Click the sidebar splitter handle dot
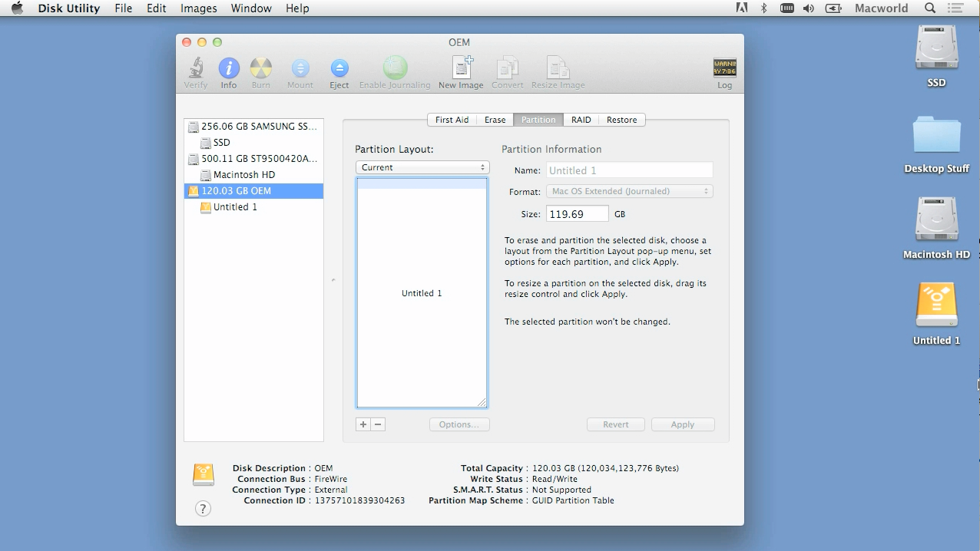Viewport: 980px width, 551px height. tap(333, 280)
